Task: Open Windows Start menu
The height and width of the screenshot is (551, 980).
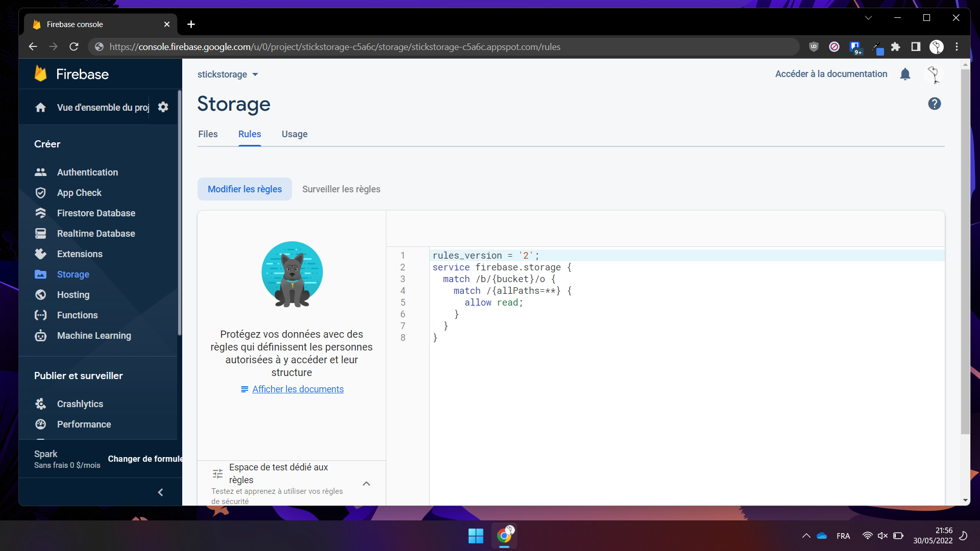Action: 476,536
